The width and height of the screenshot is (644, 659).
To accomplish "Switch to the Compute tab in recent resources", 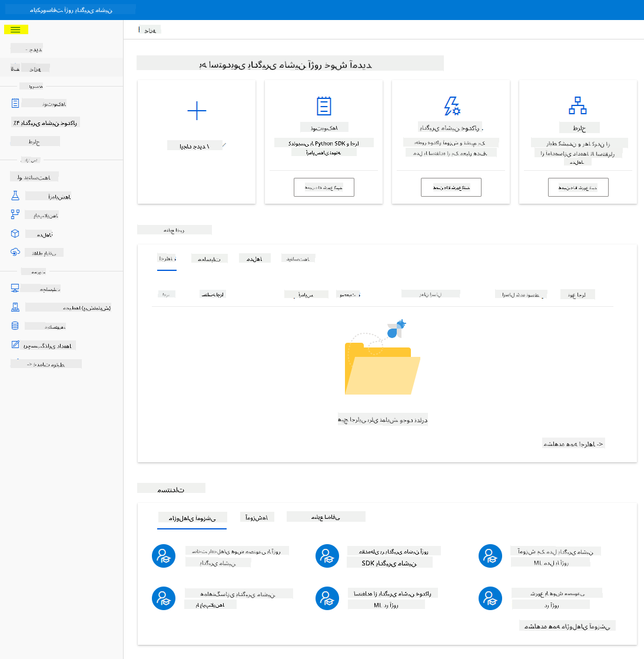I will pos(209,259).
